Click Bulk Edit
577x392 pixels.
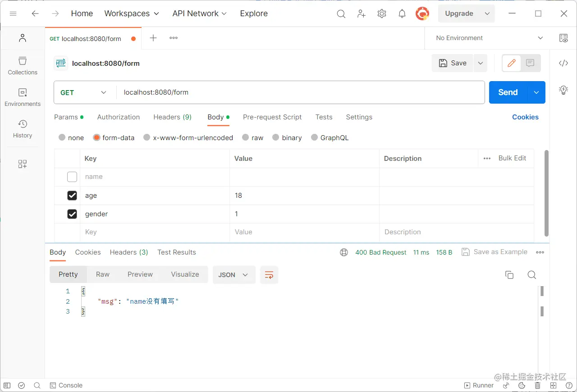click(512, 158)
